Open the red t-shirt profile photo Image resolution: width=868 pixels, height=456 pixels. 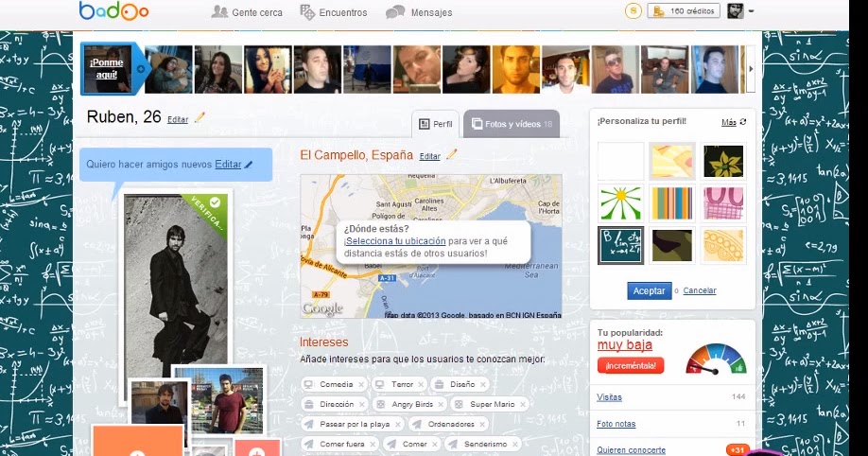tap(220, 400)
